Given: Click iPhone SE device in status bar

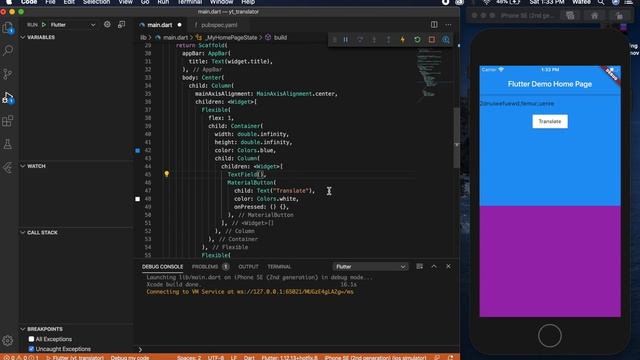Looking at the screenshot, I should pyautogui.click(x=375, y=358).
